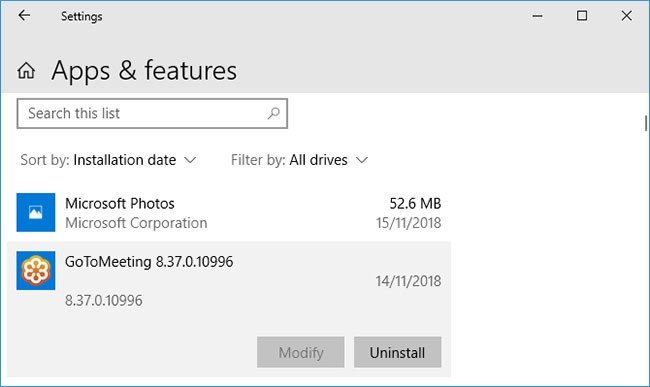650x387 pixels.
Task: Close the Settings window
Action: pyautogui.click(x=626, y=16)
